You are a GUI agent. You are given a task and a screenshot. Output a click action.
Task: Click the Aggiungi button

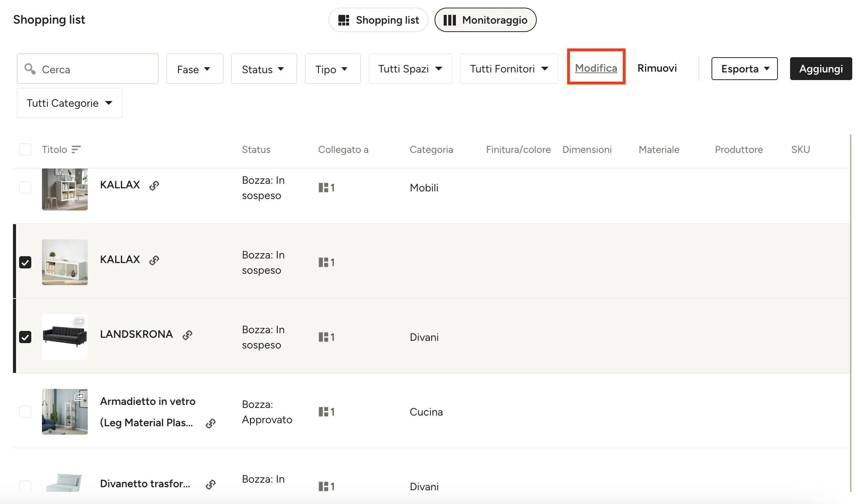click(821, 69)
